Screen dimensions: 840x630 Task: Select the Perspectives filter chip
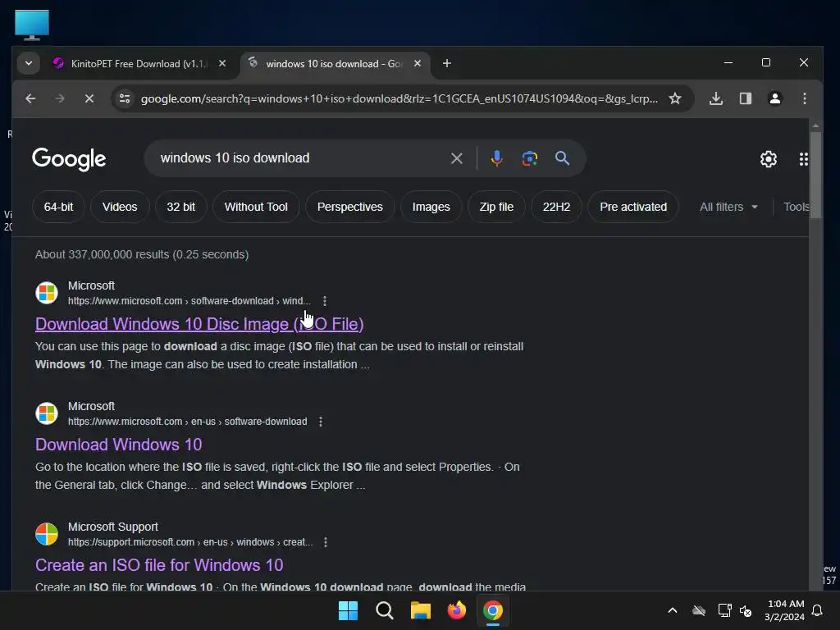click(x=349, y=207)
